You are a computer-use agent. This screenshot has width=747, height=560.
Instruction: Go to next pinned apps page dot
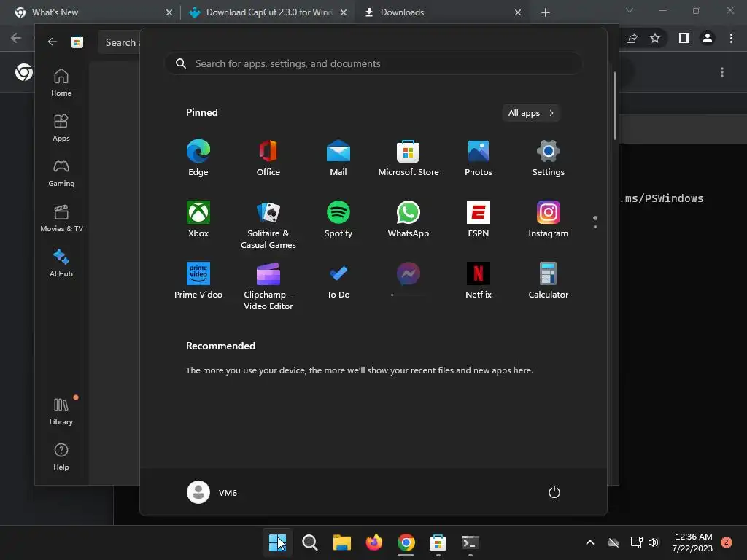pos(595,227)
